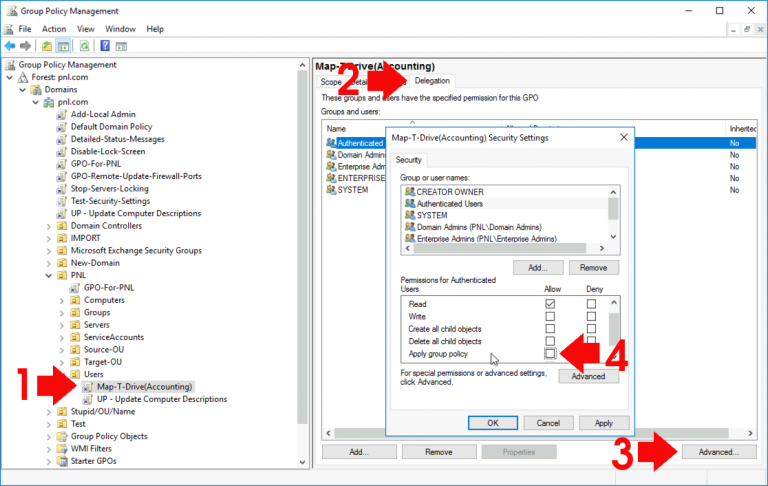The image size is (768, 486).
Task: Switch to the Scope tab
Action: [x=331, y=82]
